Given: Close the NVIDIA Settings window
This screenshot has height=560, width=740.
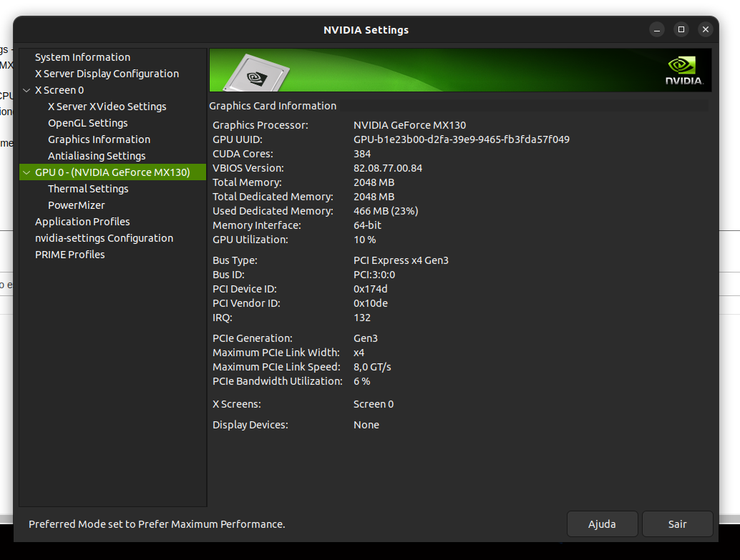Looking at the screenshot, I should click(x=706, y=30).
